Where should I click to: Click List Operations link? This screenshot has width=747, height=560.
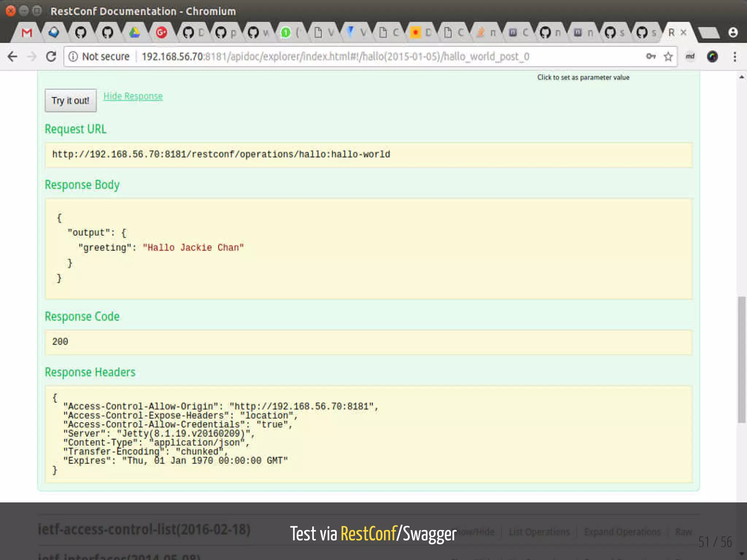click(539, 532)
